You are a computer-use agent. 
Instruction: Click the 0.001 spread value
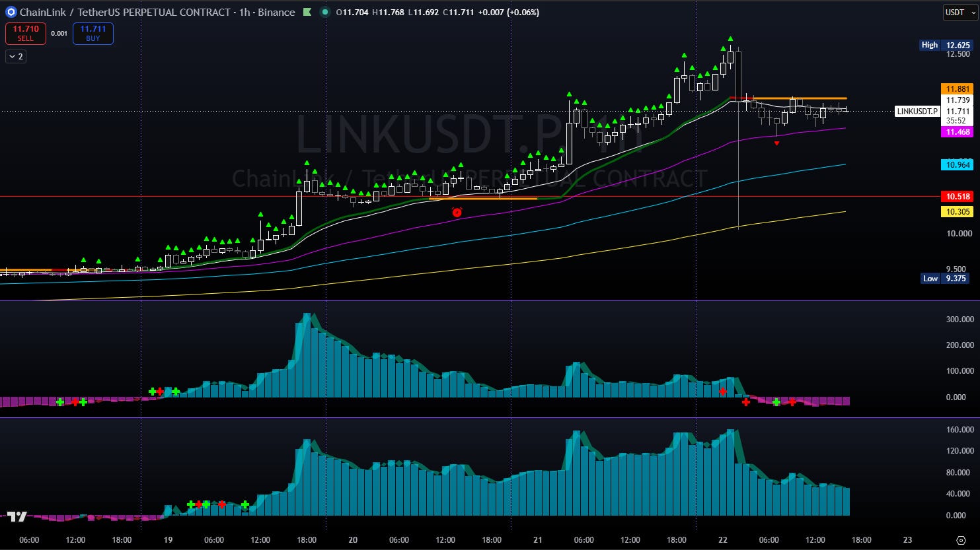coord(59,34)
